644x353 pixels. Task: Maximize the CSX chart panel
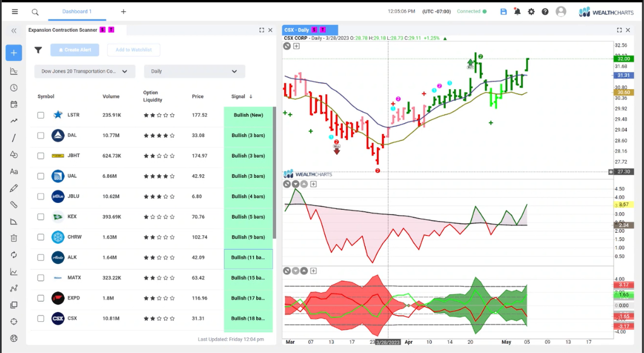click(x=619, y=30)
